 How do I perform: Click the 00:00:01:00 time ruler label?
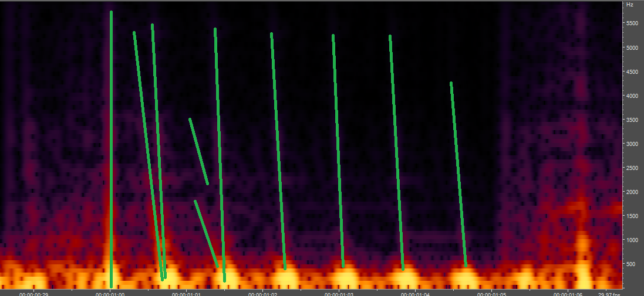pos(110,294)
